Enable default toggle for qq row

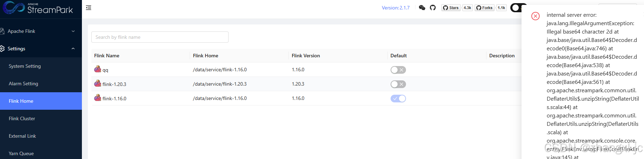pos(398,70)
